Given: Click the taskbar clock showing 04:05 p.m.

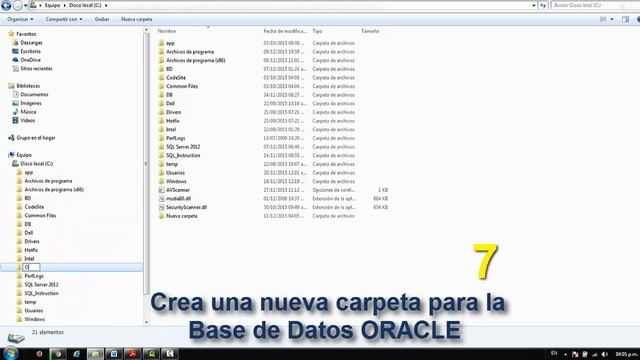Looking at the screenshot, I should (x=627, y=354).
